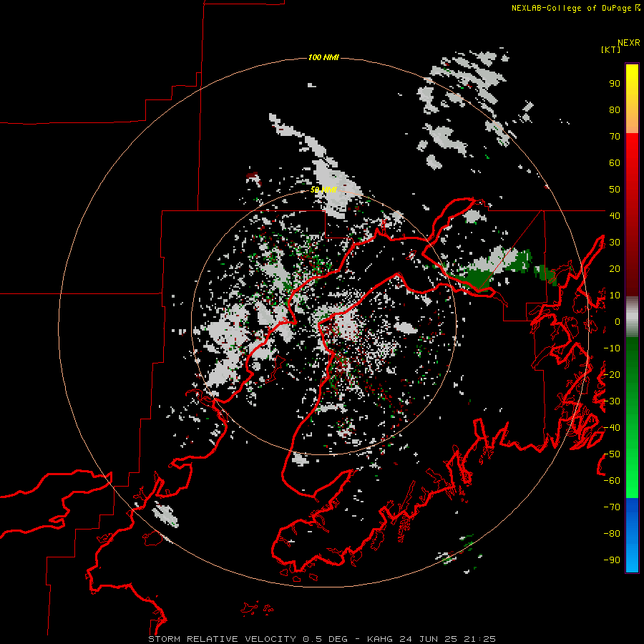Click the positive 70 knot scale label

tap(615, 137)
